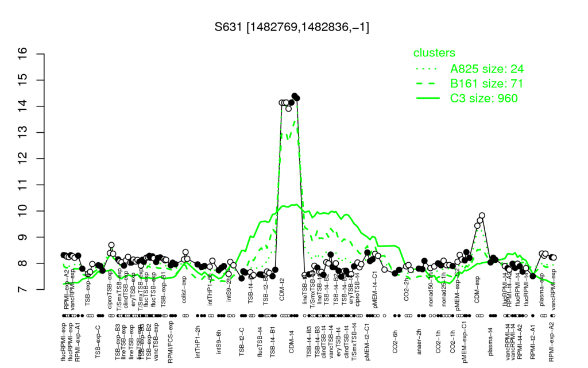Click the green 'clusters' legend heading

[x=434, y=53]
